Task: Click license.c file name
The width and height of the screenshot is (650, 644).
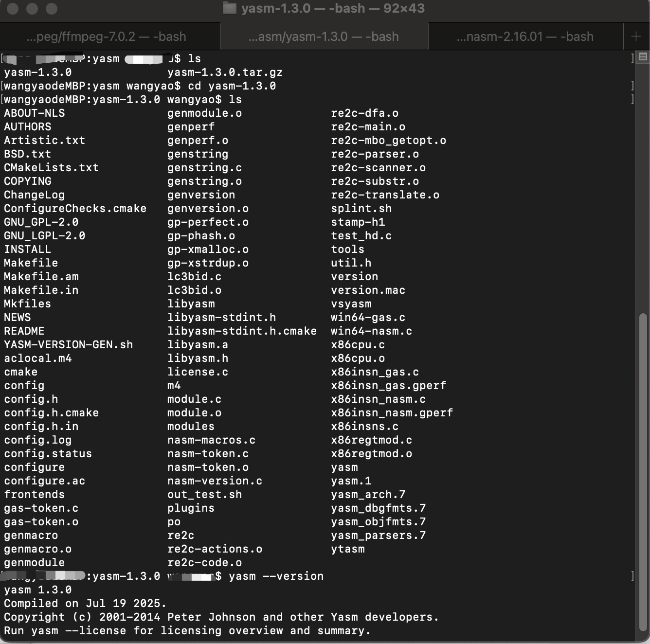Action: (x=198, y=372)
